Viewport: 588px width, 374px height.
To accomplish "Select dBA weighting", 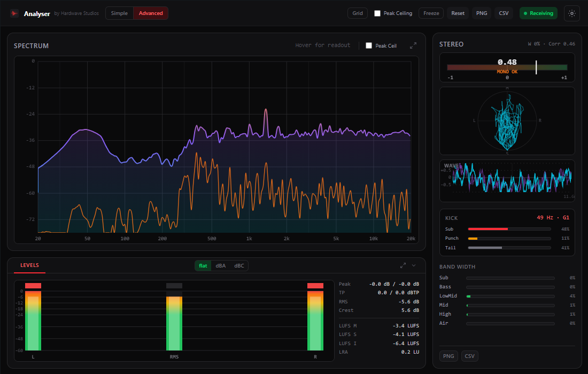I will coord(220,266).
